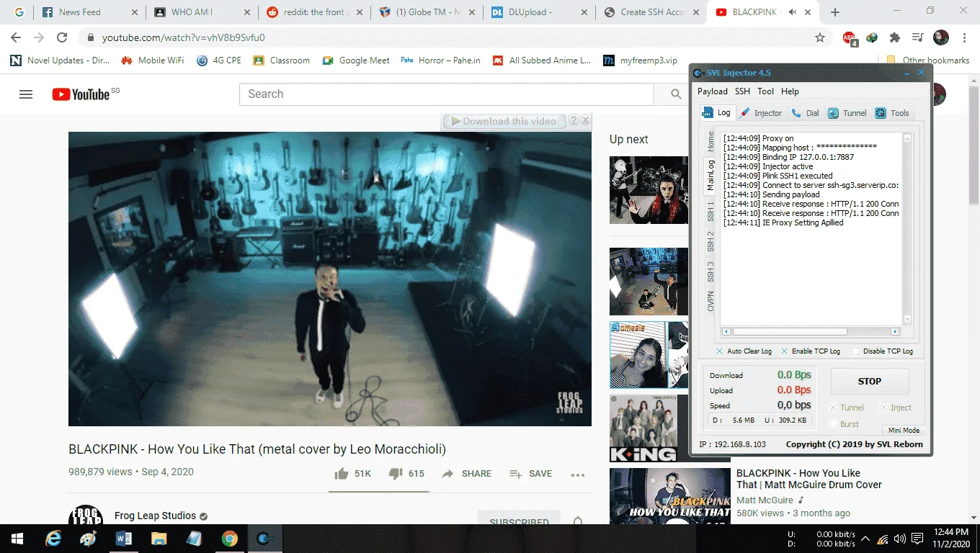
Task: Select the OVPN vertical tab
Action: [x=710, y=301]
